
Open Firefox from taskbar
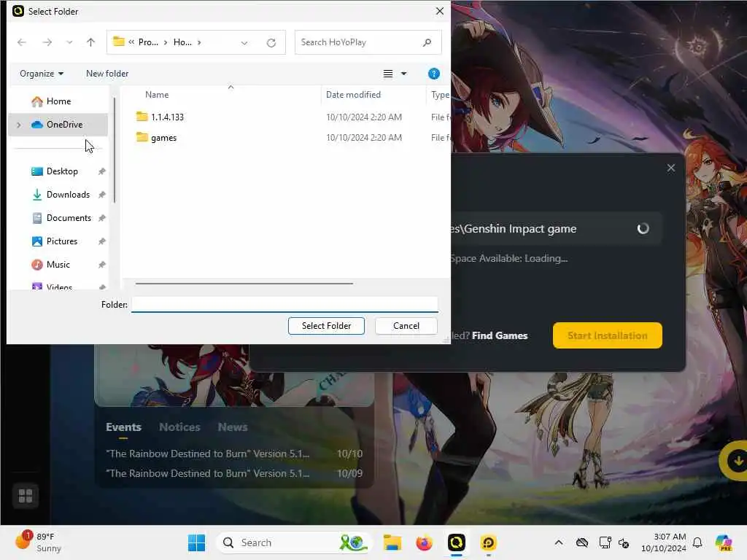tap(424, 542)
